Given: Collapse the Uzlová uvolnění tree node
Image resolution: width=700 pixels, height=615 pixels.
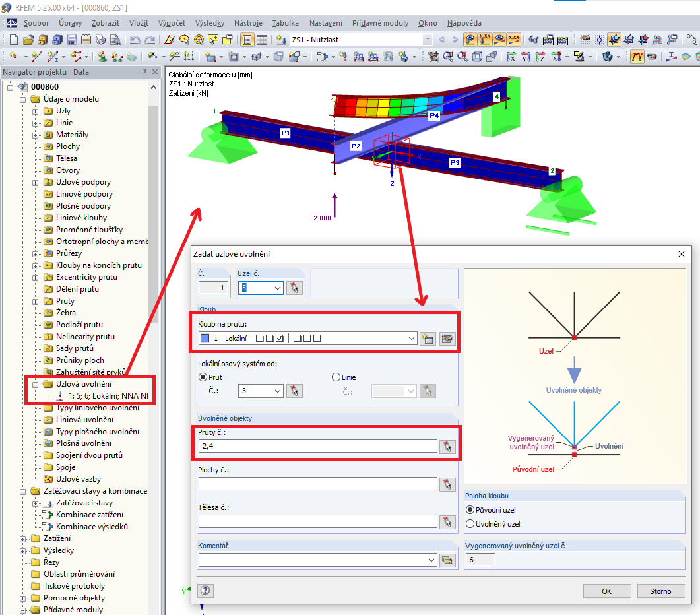Looking at the screenshot, I should tap(35, 384).
